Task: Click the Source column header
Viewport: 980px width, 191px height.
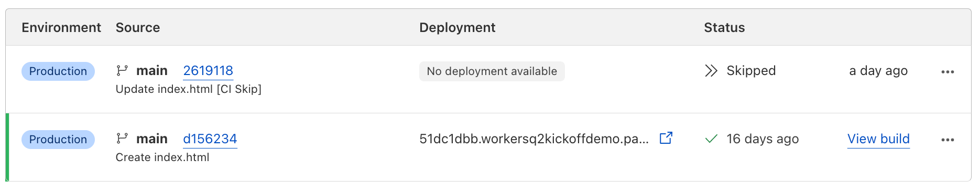Action: (138, 27)
